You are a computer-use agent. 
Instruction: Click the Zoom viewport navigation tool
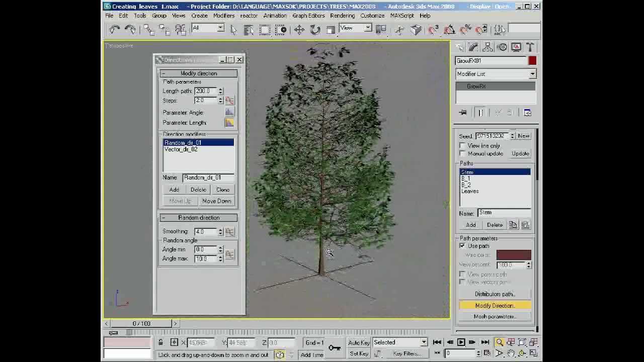click(x=500, y=342)
